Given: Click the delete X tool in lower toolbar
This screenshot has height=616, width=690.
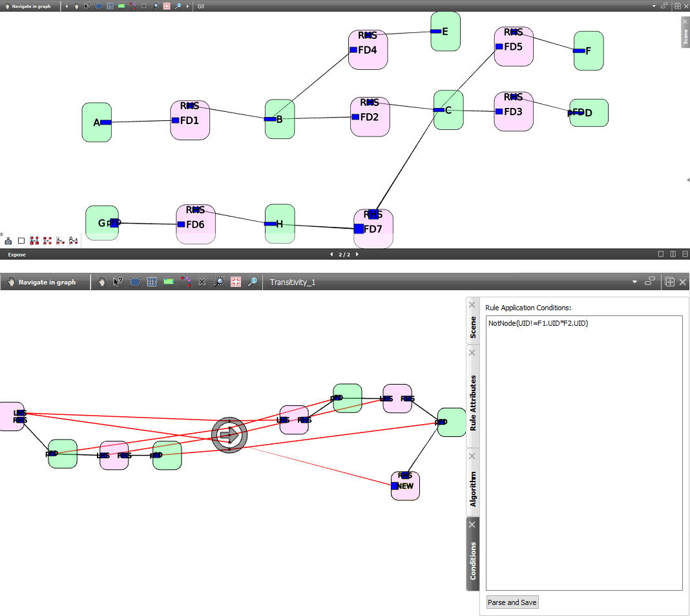Looking at the screenshot, I should tap(202, 282).
